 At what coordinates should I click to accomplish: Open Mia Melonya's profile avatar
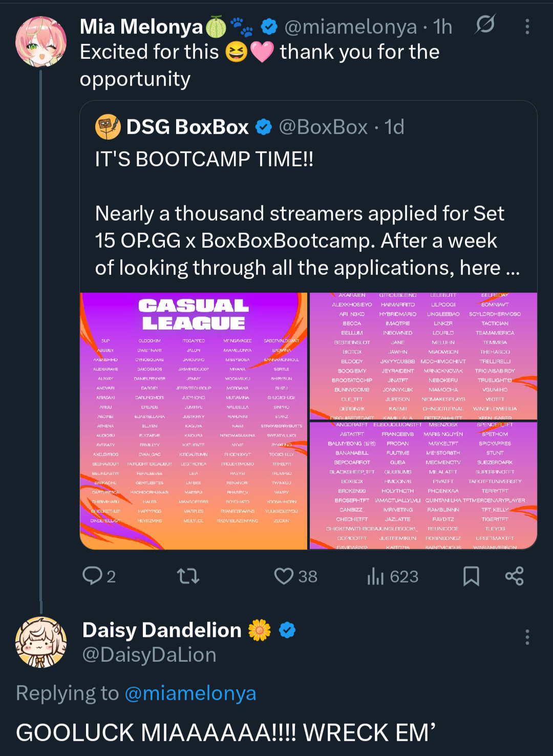pyautogui.click(x=41, y=42)
